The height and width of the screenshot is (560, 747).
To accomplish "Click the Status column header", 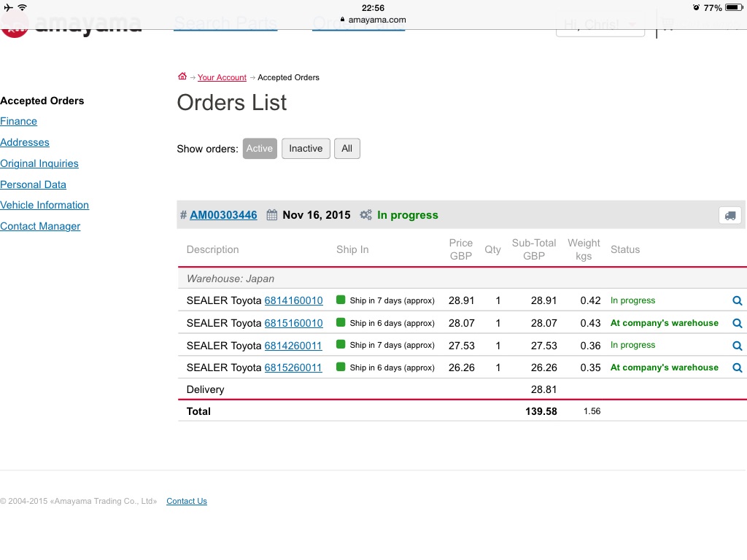I will (x=625, y=249).
